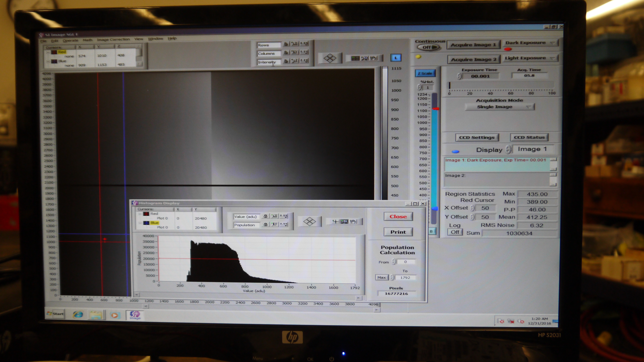Autoscale the Intensity Z axis once
Viewport: 644px width, 362px height.
pyautogui.click(x=295, y=61)
